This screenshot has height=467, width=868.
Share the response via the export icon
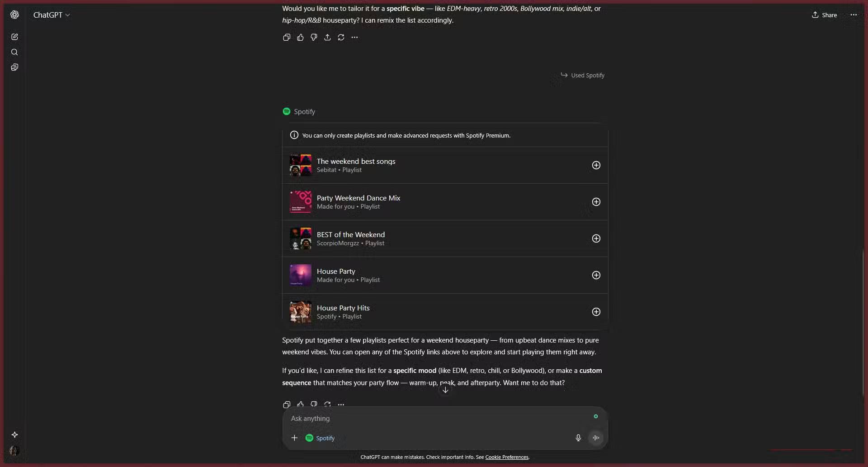327,37
